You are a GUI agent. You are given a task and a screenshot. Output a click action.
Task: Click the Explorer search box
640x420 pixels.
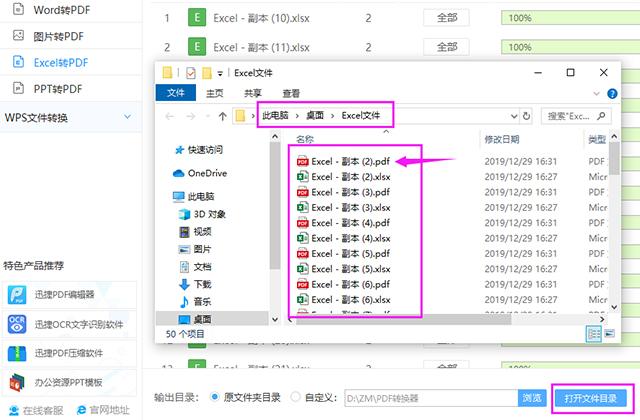576,116
